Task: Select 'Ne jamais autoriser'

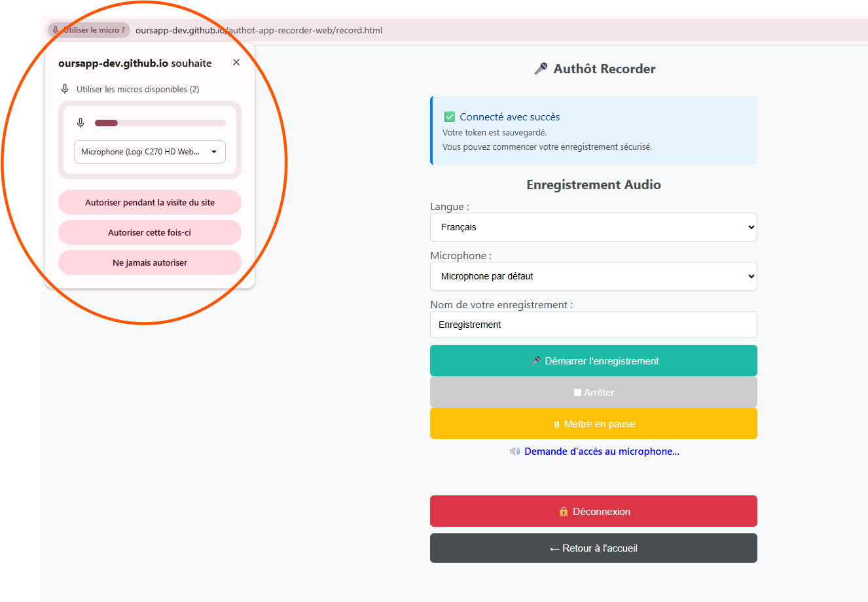Action: click(150, 262)
